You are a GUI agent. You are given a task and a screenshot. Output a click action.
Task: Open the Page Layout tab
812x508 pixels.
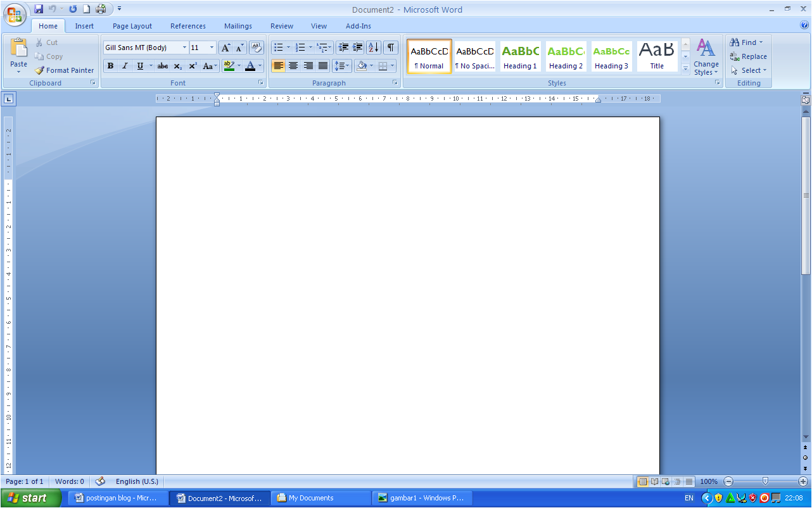coord(132,26)
